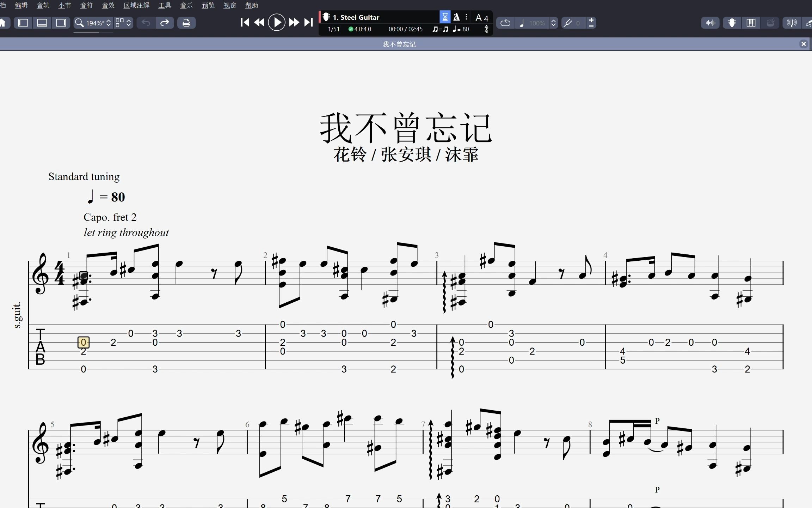The width and height of the screenshot is (812, 508).
Task: Open the 视窗 menu
Action: pos(230,5)
